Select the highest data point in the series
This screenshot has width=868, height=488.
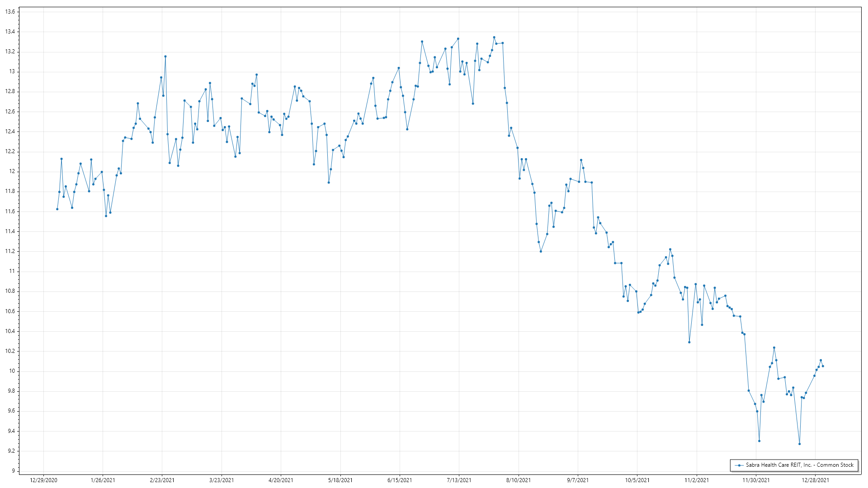(x=494, y=38)
